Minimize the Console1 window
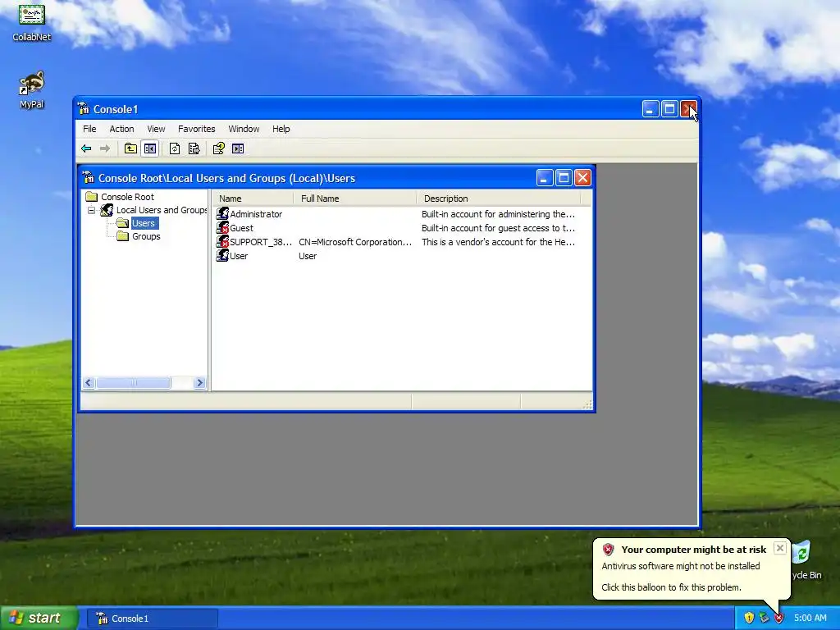 click(651, 109)
